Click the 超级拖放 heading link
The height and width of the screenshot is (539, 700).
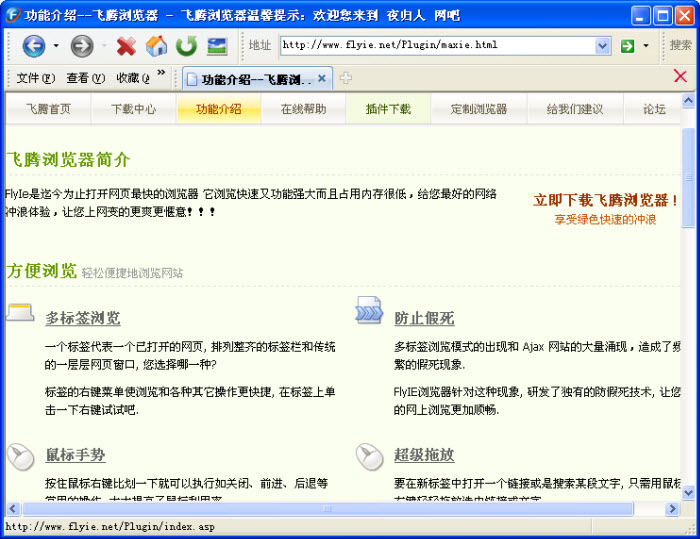pos(424,455)
